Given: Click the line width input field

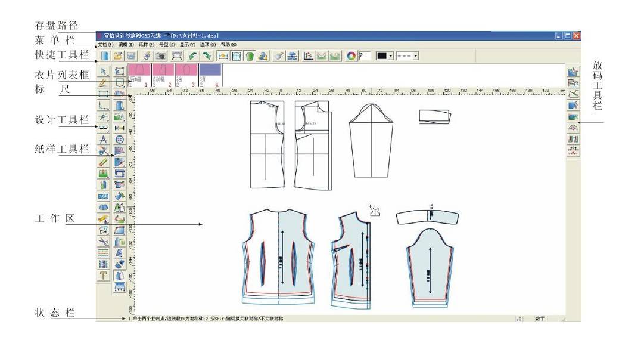Looking at the screenshot, I should (x=365, y=55).
